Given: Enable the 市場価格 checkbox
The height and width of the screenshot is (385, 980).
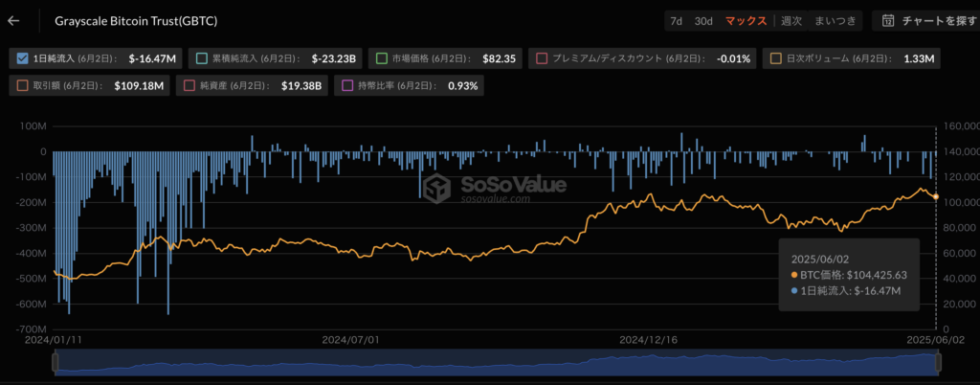Looking at the screenshot, I should tap(382, 59).
